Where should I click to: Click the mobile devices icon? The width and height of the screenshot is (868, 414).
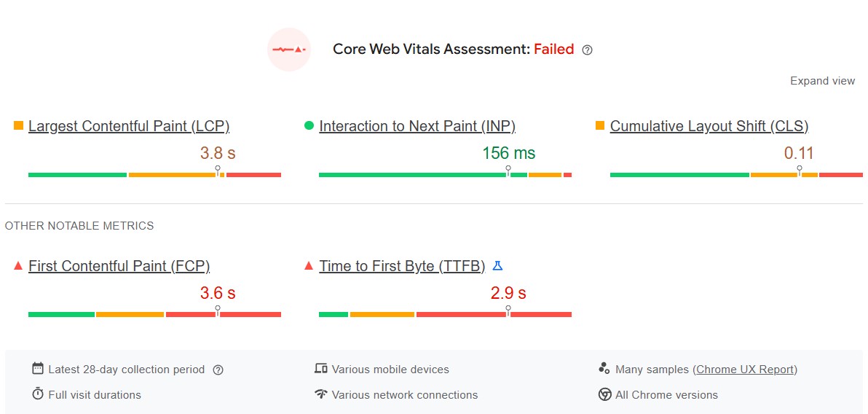[x=320, y=369]
